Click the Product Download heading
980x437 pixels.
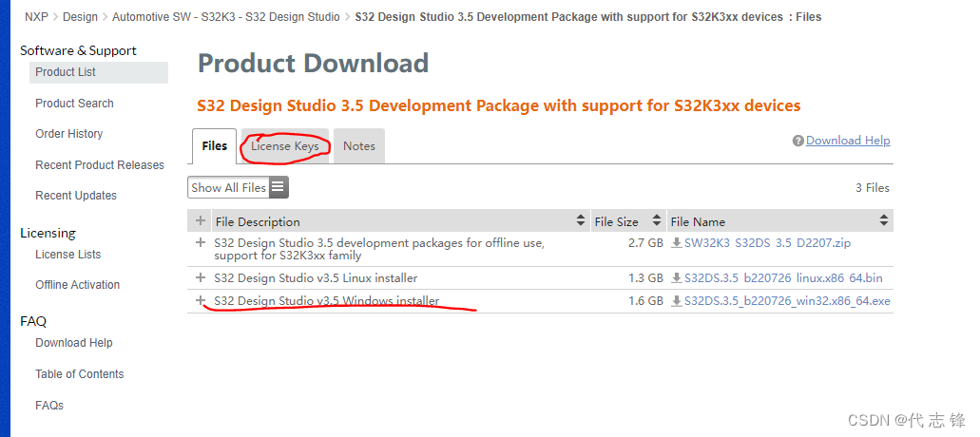313,64
